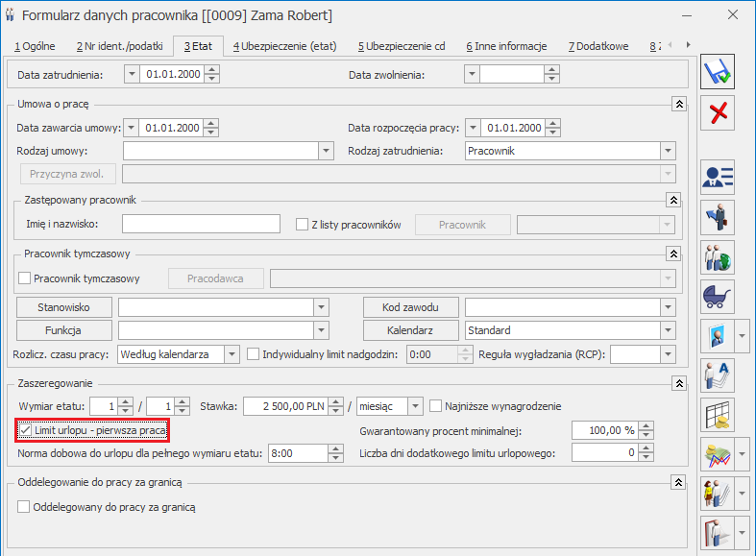The height and width of the screenshot is (556, 756).
Task: Increase 'Data zatrudnienia' with up arrow
Action: pos(211,70)
